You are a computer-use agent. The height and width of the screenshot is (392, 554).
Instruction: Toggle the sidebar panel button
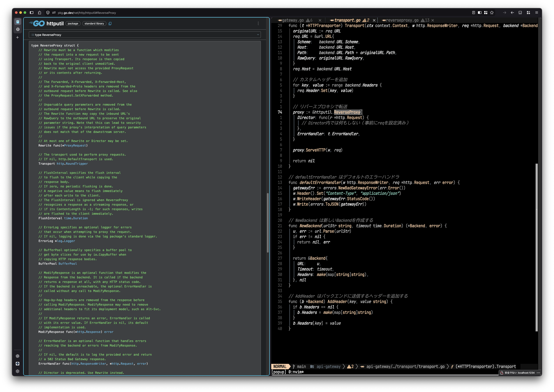coord(32,13)
